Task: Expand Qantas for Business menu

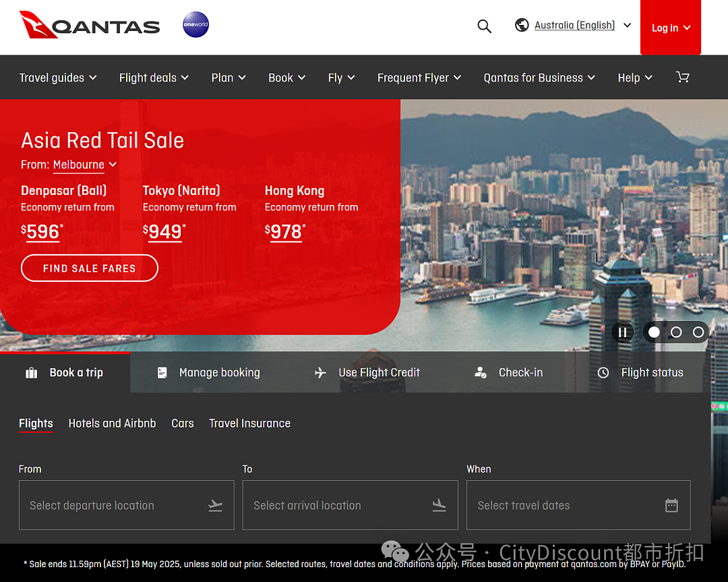Action: [539, 78]
